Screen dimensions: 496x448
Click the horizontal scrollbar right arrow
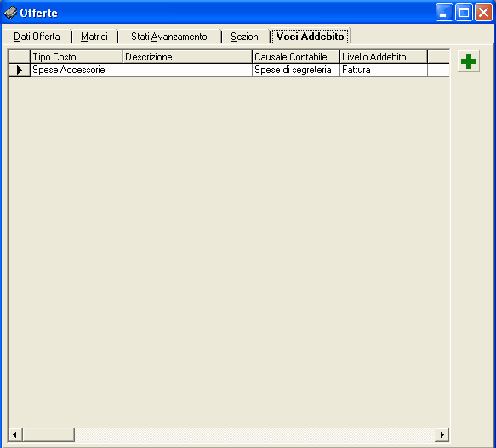(x=442, y=434)
